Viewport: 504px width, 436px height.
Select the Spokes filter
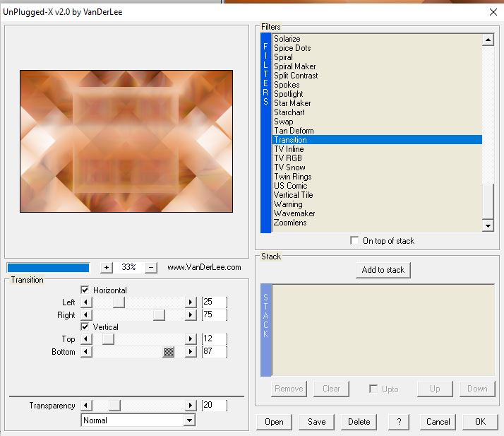click(x=377, y=85)
